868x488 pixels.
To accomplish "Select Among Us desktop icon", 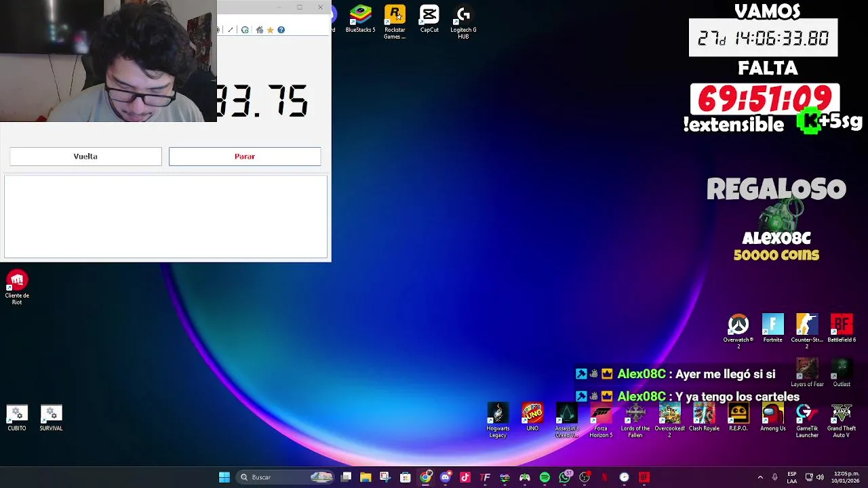I will [x=772, y=418].
